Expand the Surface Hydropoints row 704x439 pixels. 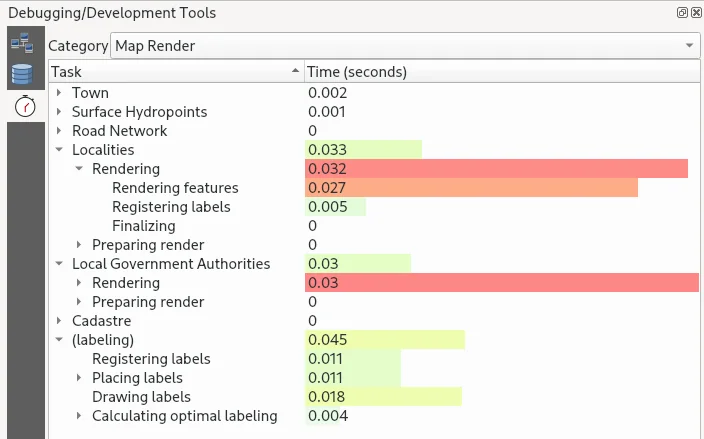pyautogui.click(x=59, y=112)
